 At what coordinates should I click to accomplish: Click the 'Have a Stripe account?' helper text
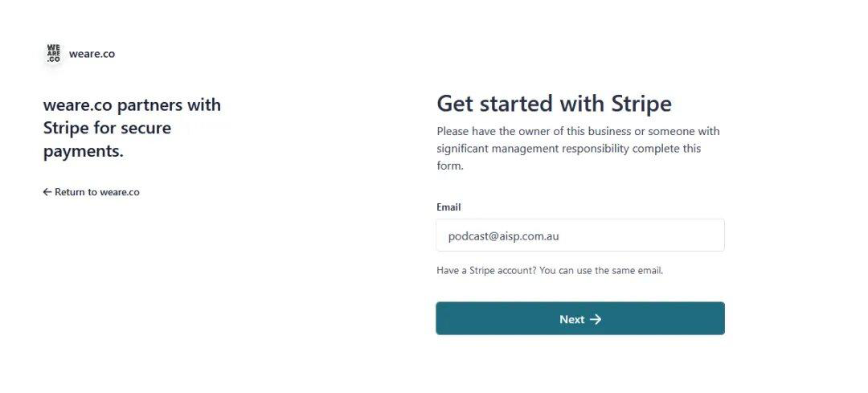[x=486, y=271]
